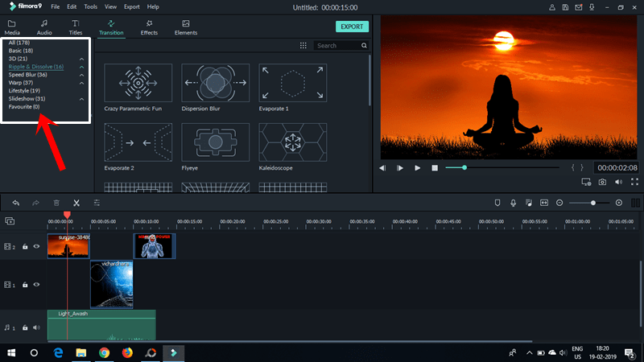
Task: Click the add track manager icon
Action: (10, 221)
